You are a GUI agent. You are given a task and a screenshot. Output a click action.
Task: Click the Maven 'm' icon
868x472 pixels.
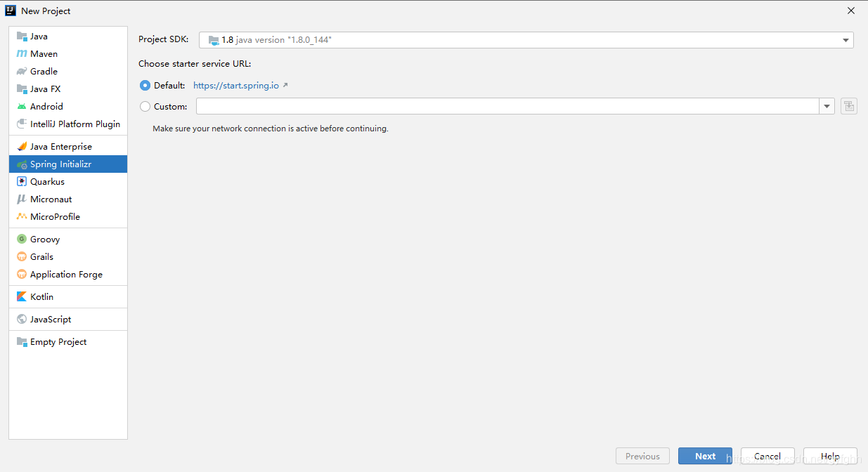coord(22,53)
